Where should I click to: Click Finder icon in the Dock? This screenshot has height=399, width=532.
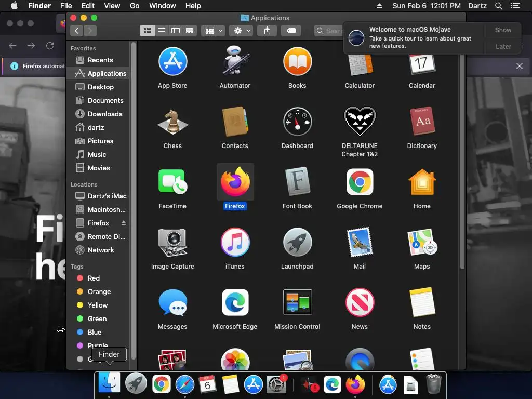[109, 383]
